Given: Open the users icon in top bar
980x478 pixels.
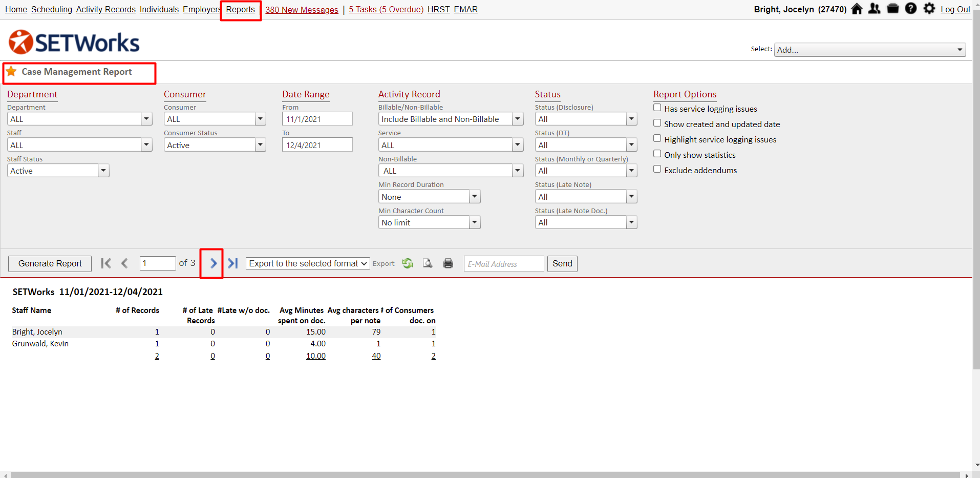Looking at the screenshot, I should click(x=875, y=9).
